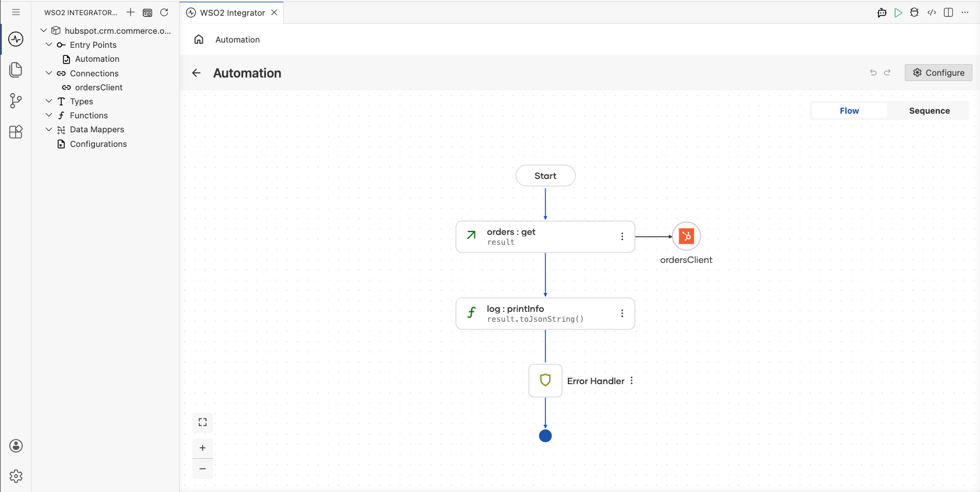Viewport: 980px width, 492px height.
Task: Click the WSO2 INTEGRATOR sidebar title
Action: (81, 12)
